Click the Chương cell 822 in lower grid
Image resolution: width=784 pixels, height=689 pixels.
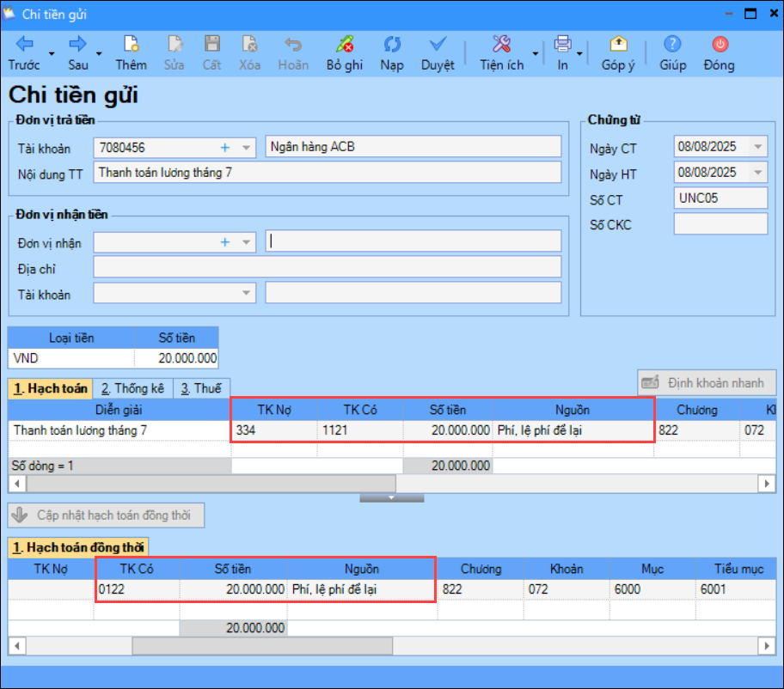pyautogui.click(x=481, y=589)
